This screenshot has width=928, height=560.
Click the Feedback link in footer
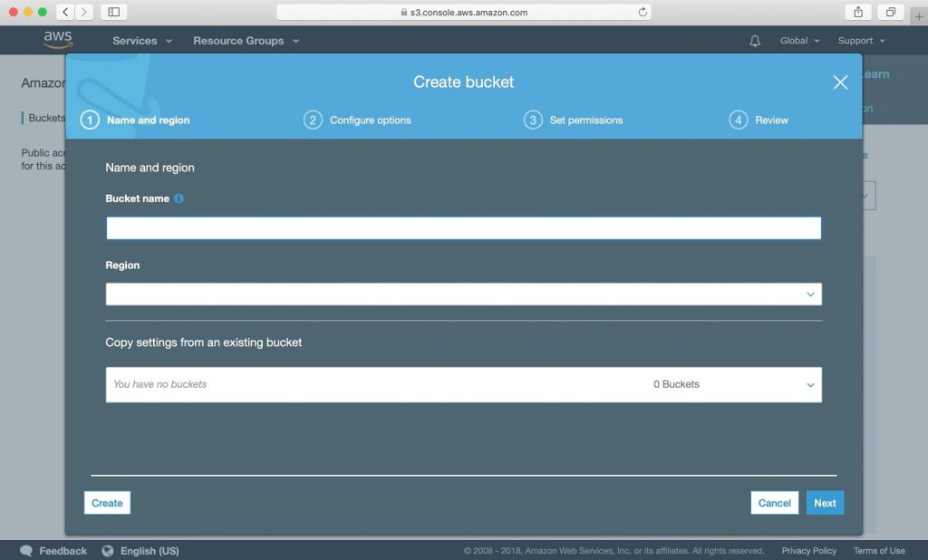pos(63,551)
